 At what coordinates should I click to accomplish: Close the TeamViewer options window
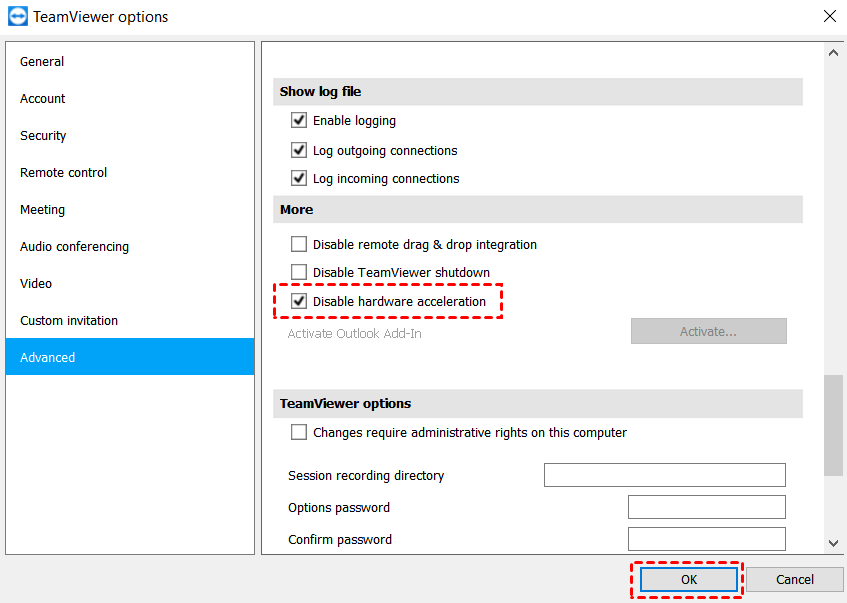click(x=830, y=16)
